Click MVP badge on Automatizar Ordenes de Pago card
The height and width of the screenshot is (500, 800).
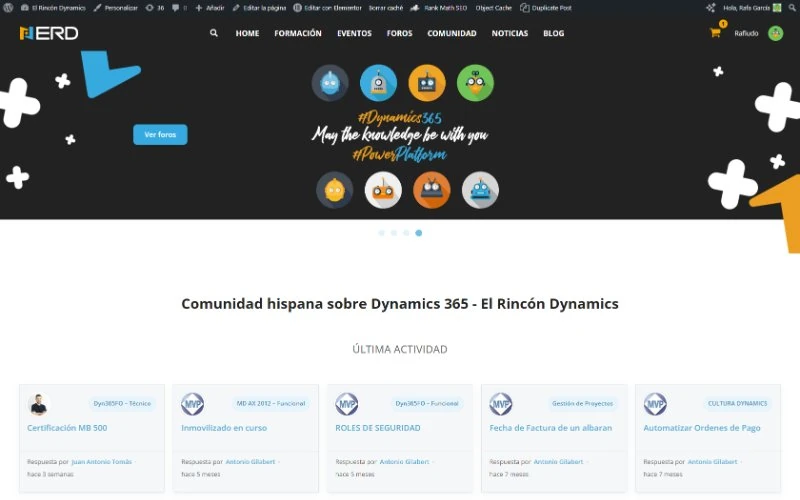(x=655, y=404)
